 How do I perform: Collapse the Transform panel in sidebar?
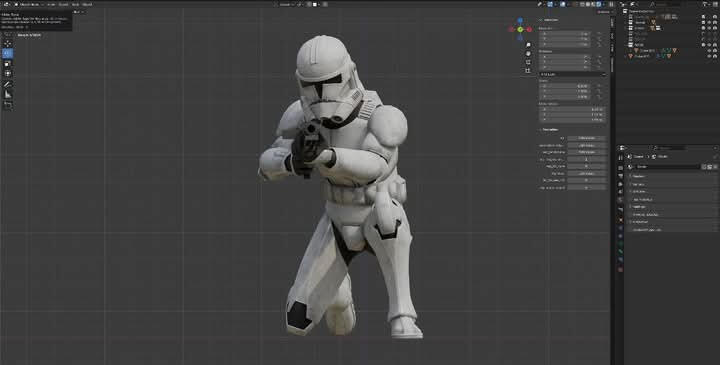[x=550, y=20]
